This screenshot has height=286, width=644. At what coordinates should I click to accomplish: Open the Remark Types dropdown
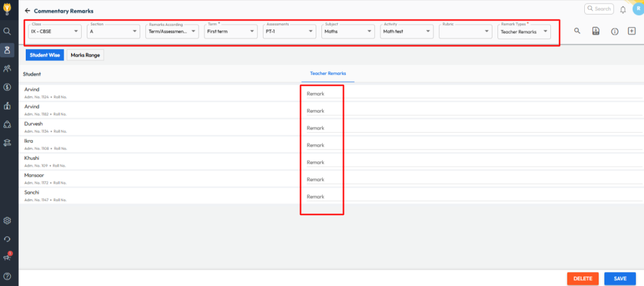click(524, 31)
